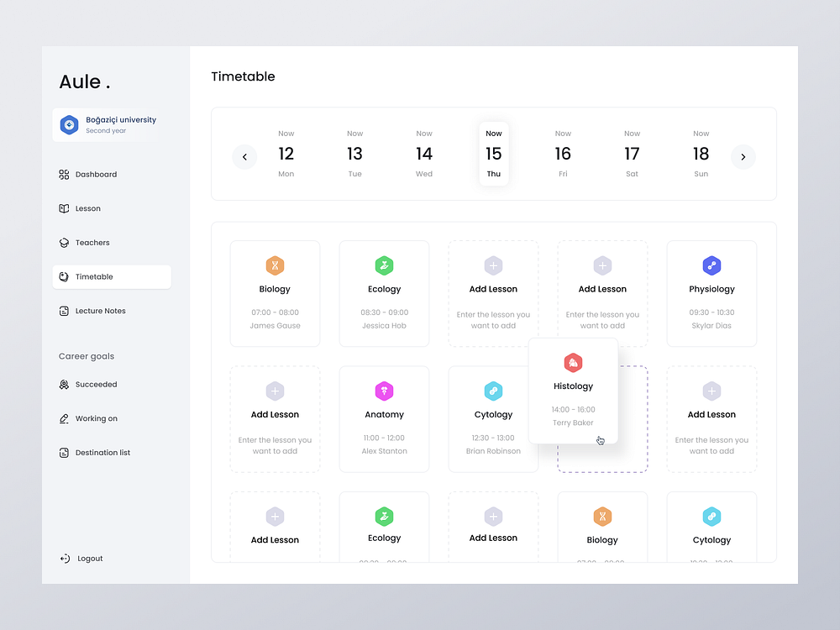Select the Physiology lesson hexagon icon
The width and height of the screenshot is (840, 630).
point(711,265)
